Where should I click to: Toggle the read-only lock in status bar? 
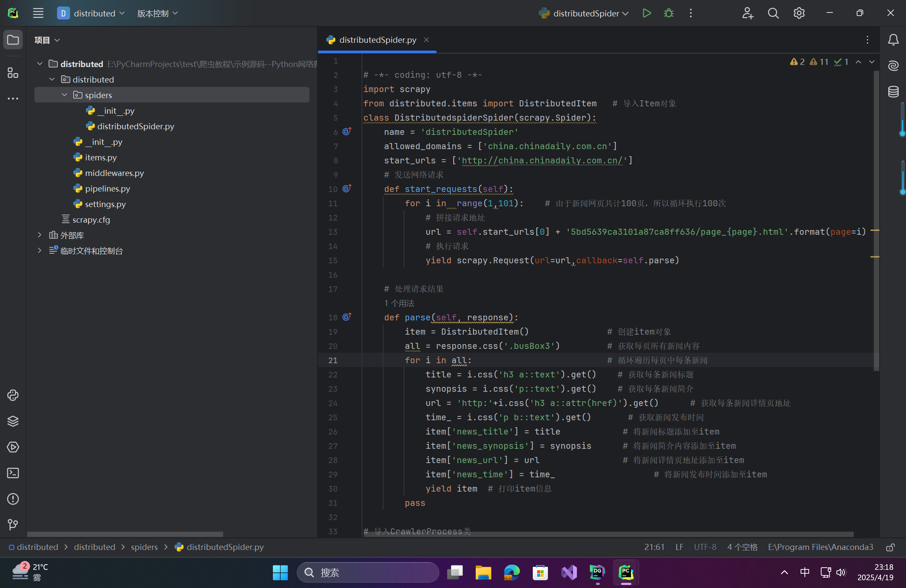890,547
